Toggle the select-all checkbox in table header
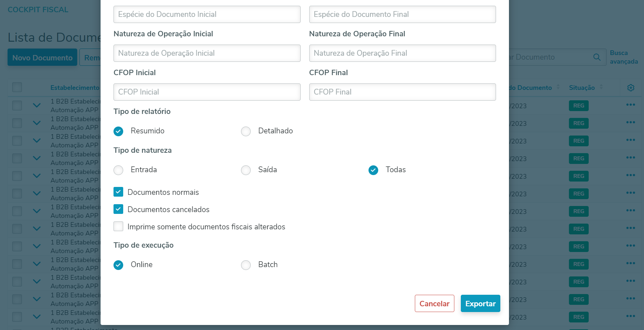This screenshot has width=644, height=330. (17, 87)
